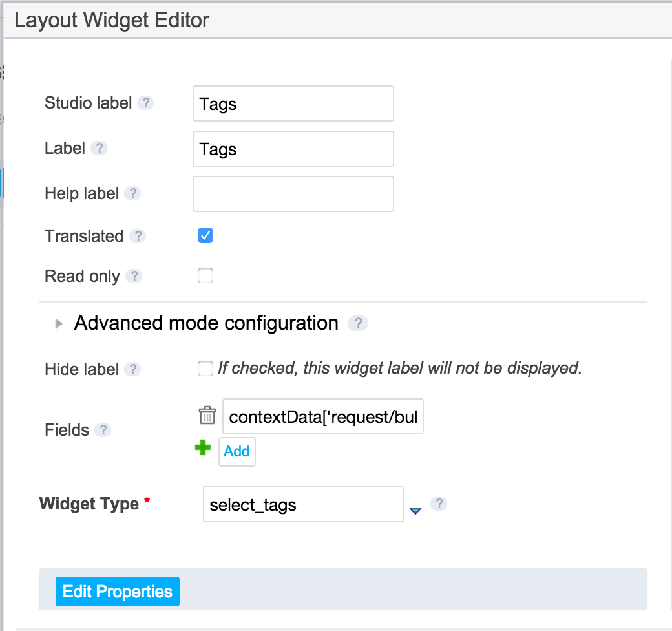
Task: Click the help icon beside Widget Type dropdown
Action: pos(439,503)
